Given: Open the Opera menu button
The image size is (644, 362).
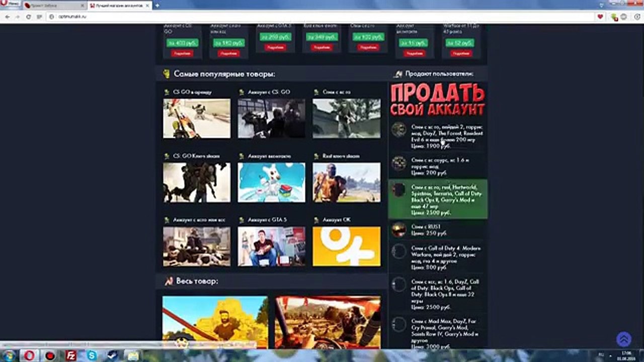Looking at the screenshot, I should click(11, 5).
